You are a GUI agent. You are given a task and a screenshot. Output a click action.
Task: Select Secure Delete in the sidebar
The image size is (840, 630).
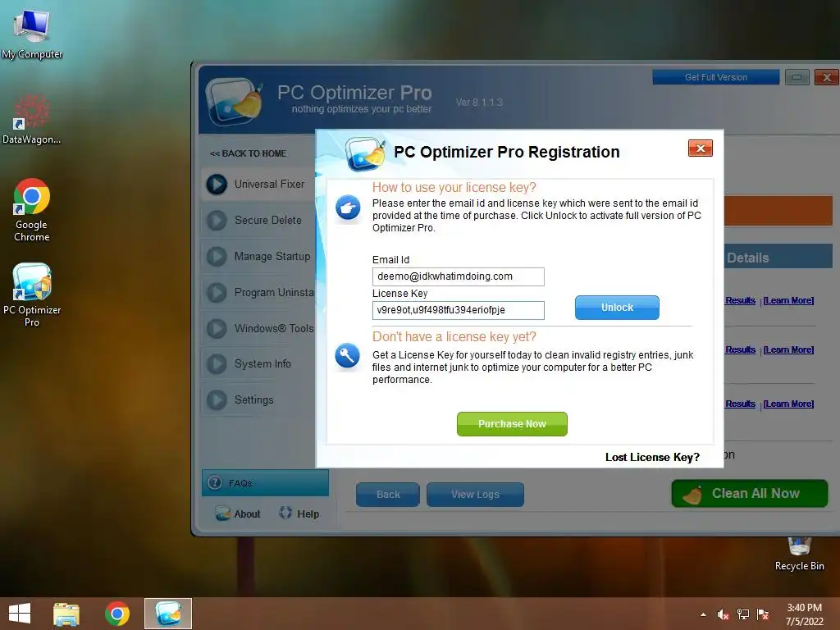[258, 220]
